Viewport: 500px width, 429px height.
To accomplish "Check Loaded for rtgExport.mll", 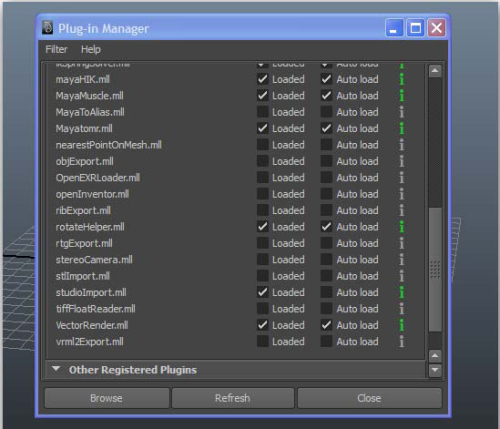I will (x=263, y=243).
